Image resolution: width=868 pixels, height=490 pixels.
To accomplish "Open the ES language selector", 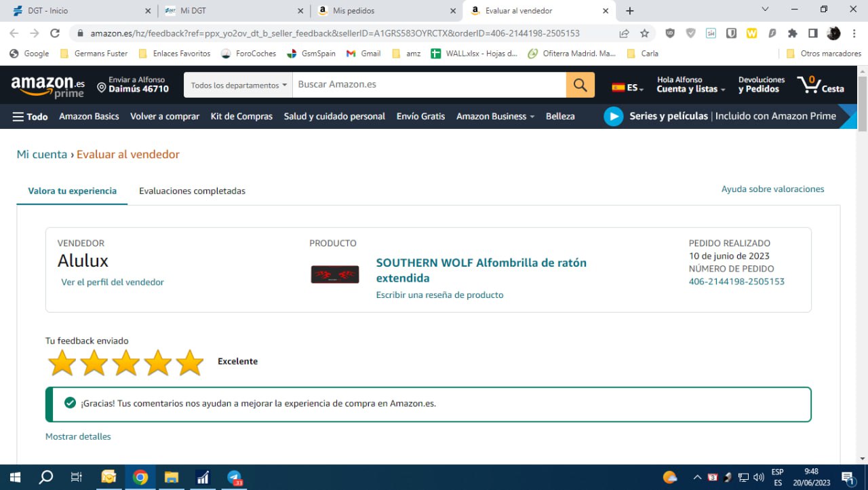I will coord(627,88).
